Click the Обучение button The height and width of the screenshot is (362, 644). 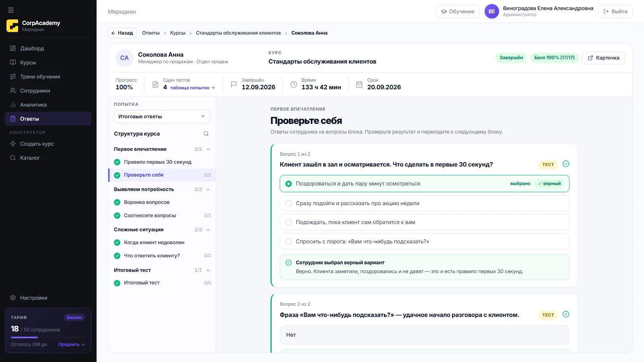tap(458, 11)
